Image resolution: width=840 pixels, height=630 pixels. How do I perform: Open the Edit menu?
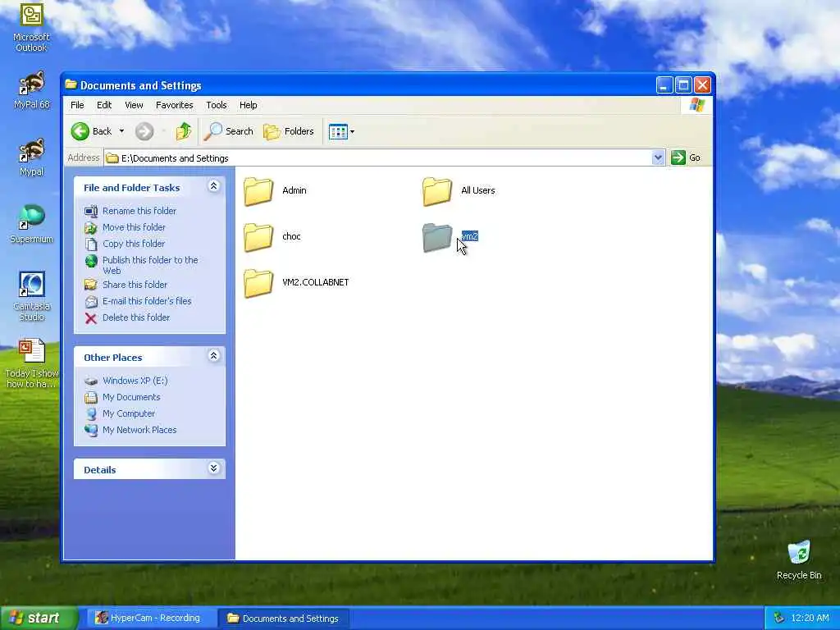(x=104, y=105)
